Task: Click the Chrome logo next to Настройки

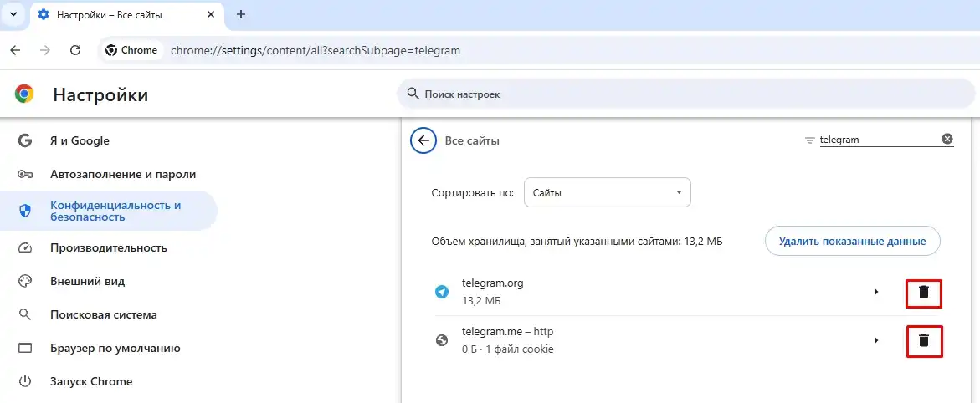Action: pos(23,94)
